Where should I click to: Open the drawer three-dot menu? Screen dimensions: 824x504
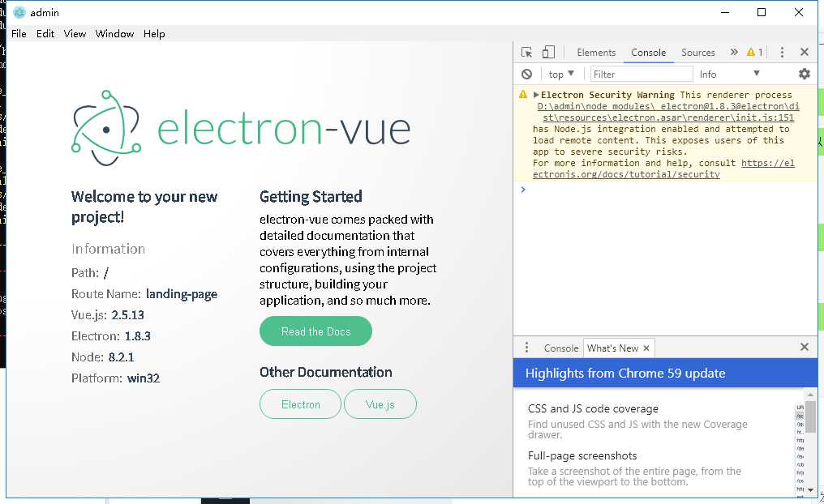(x=526, y=348)
